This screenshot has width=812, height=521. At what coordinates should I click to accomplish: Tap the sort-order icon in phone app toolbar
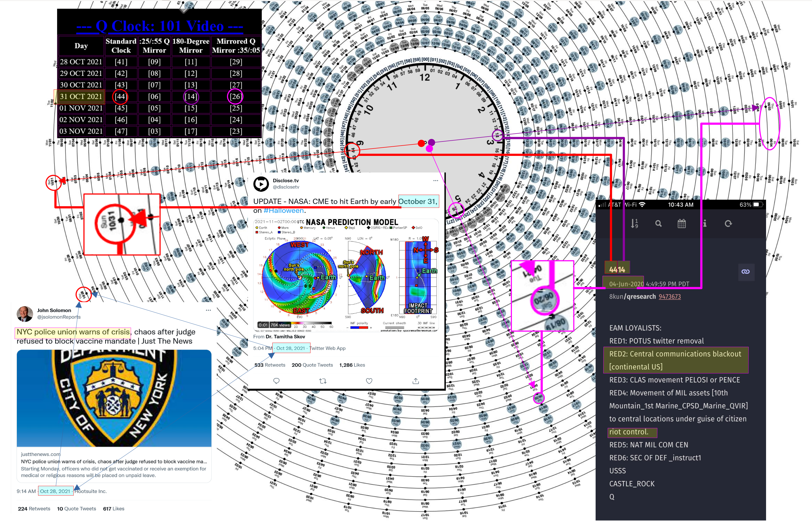coord(634,224)
